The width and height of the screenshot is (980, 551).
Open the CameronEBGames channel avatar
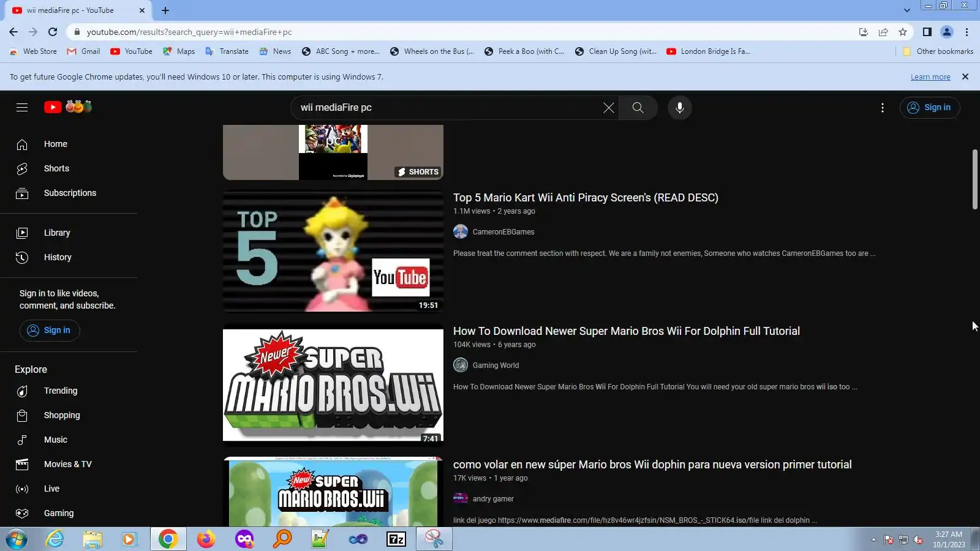click(461, 231)
